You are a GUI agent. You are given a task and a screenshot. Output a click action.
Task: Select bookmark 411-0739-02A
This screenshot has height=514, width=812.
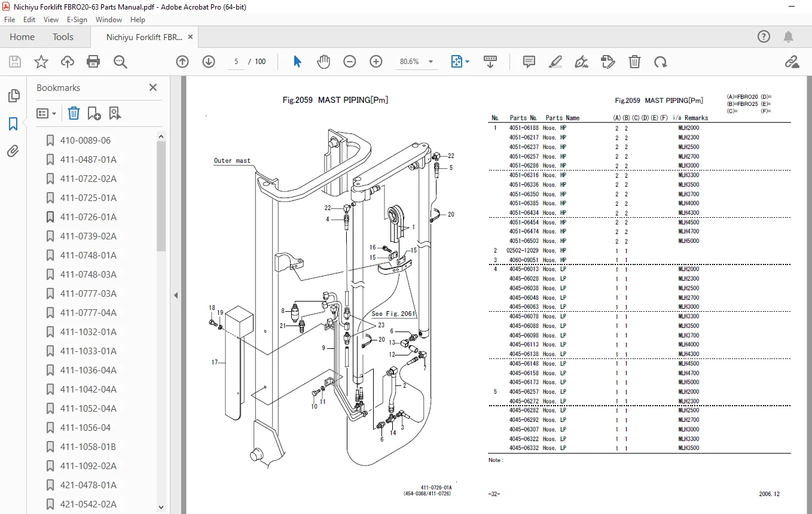click(x=88, y=236)
